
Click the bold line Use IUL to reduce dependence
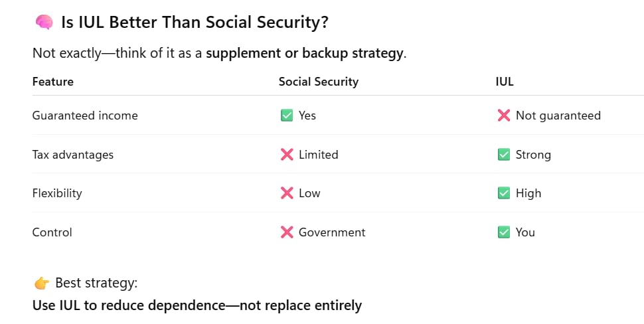click(x=197, y=305)
